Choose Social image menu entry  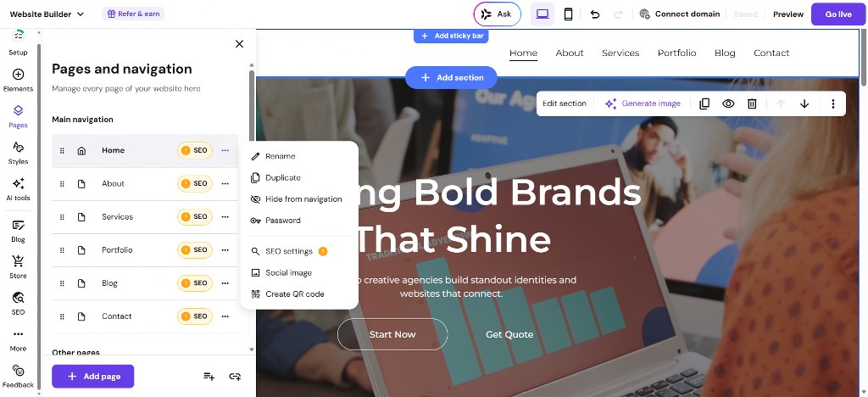(x=299, y=273)
